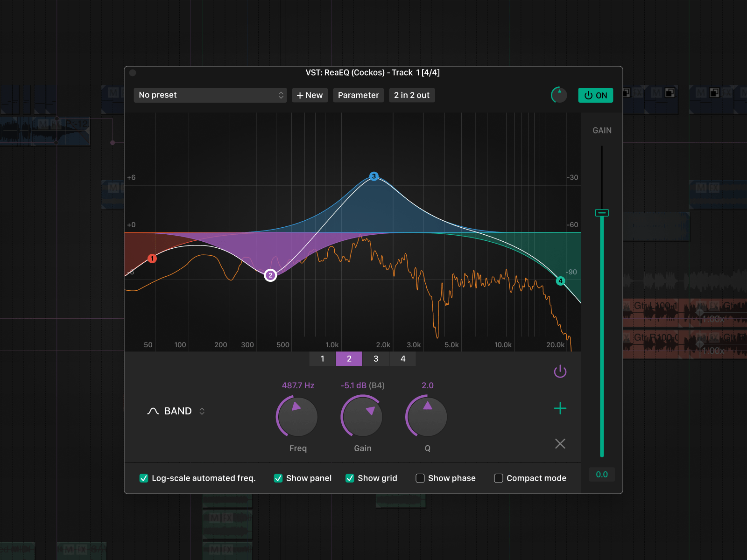
Task: Open the 2 in 2 out routing menu
Action: tap(412, 95)
